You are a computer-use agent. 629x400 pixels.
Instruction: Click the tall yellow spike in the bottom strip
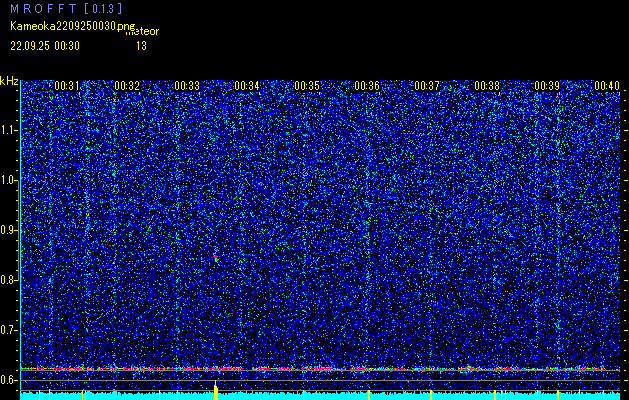tap(216, 390)
